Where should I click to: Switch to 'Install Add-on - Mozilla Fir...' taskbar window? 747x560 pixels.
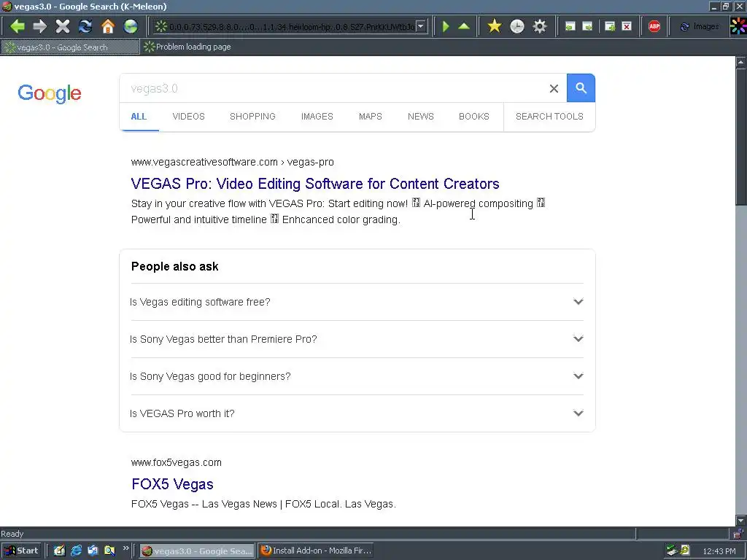pos(316,551)
